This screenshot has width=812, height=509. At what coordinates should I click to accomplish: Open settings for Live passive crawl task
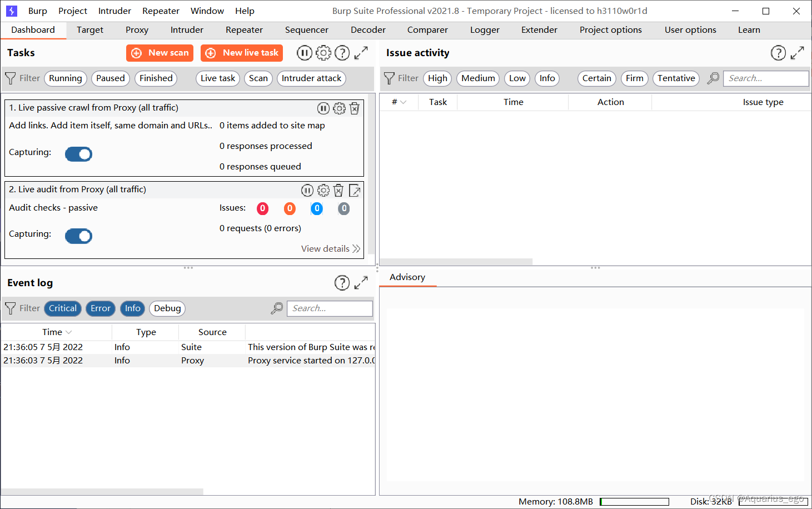[339, 108]
